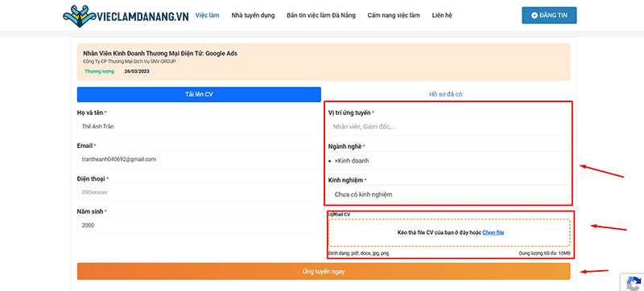Switch to Hồ sơ đã có tab
The width and height of the screenshot is (644, 291).
[446, 94]
